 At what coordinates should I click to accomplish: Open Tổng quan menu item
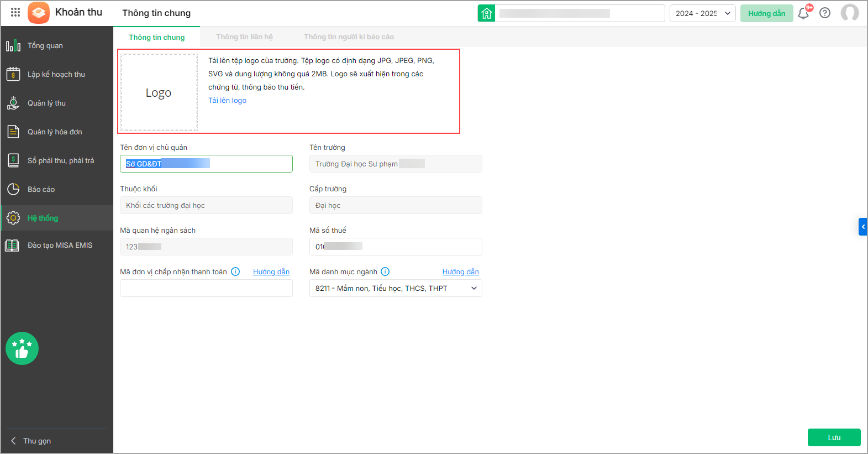point(57,45)
